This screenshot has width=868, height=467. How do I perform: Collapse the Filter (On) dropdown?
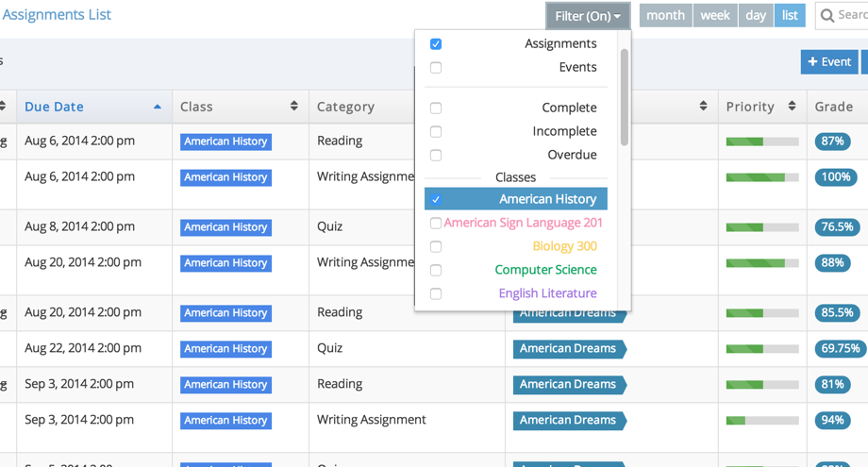(587, 16)
